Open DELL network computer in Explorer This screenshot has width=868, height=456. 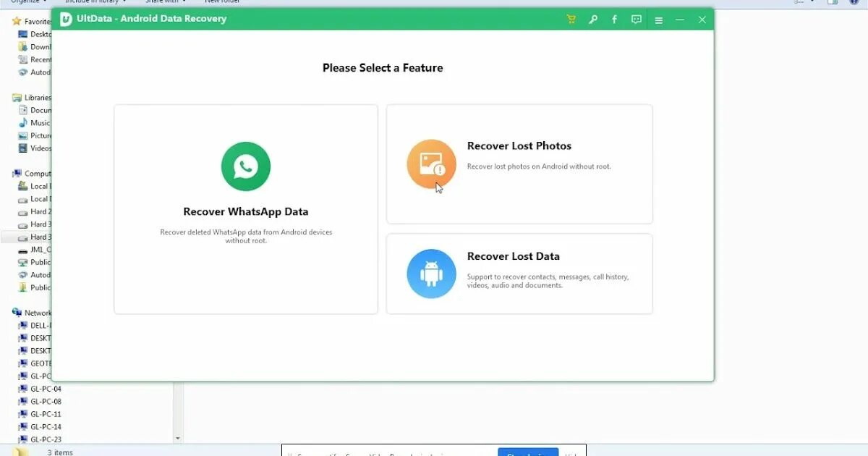pyautogui.click(x=35, y=326)
